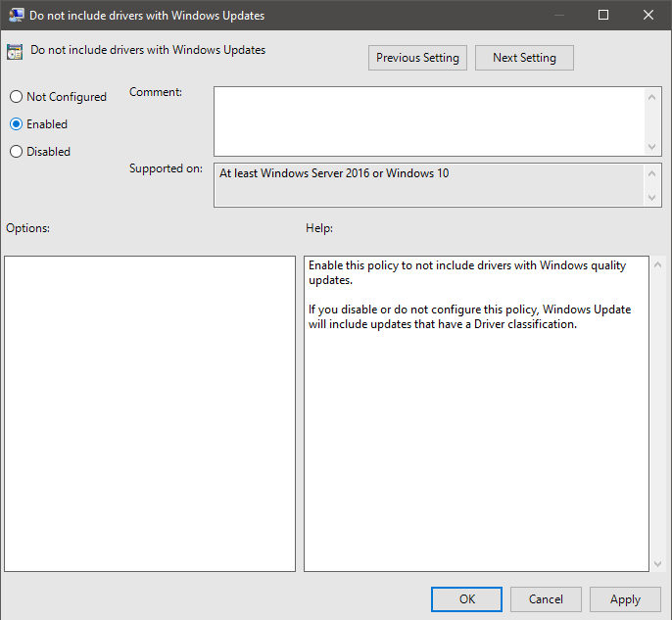Click the title bar window icon

click(x=17, y=15)
